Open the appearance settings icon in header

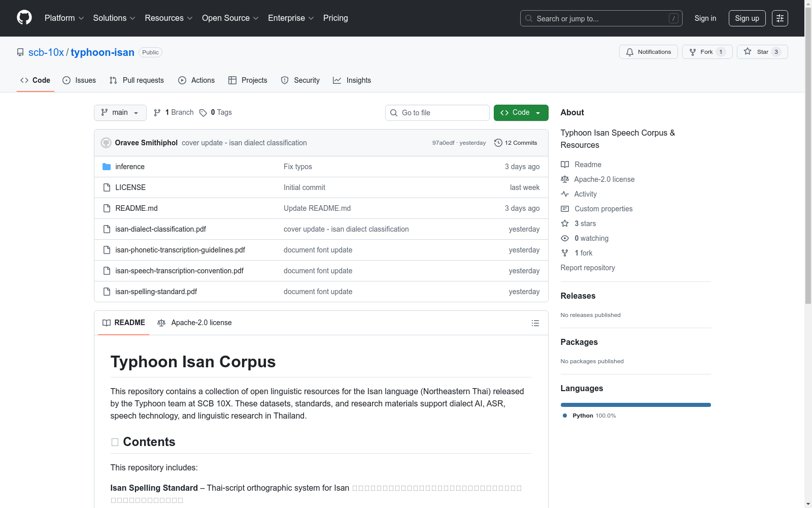coord(780,18)
